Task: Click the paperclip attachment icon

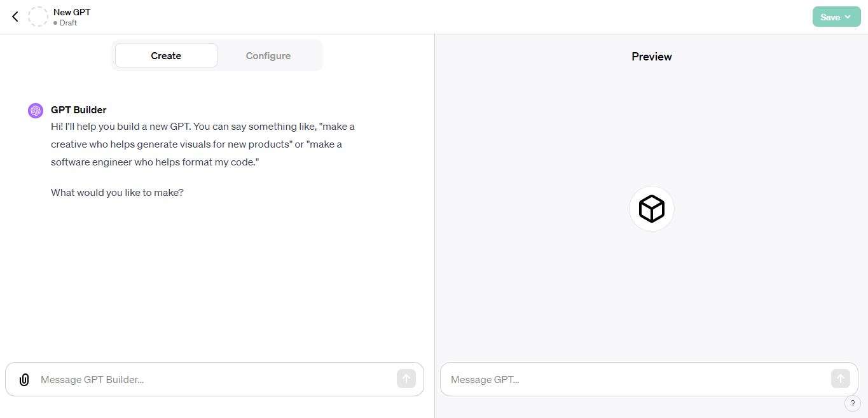Action: (24, 379)
